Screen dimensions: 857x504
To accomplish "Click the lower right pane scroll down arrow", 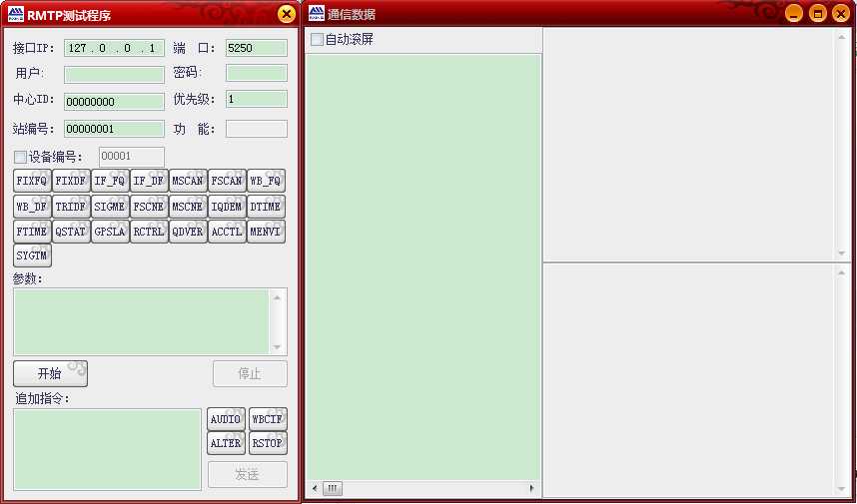I will tap(842, 489).
